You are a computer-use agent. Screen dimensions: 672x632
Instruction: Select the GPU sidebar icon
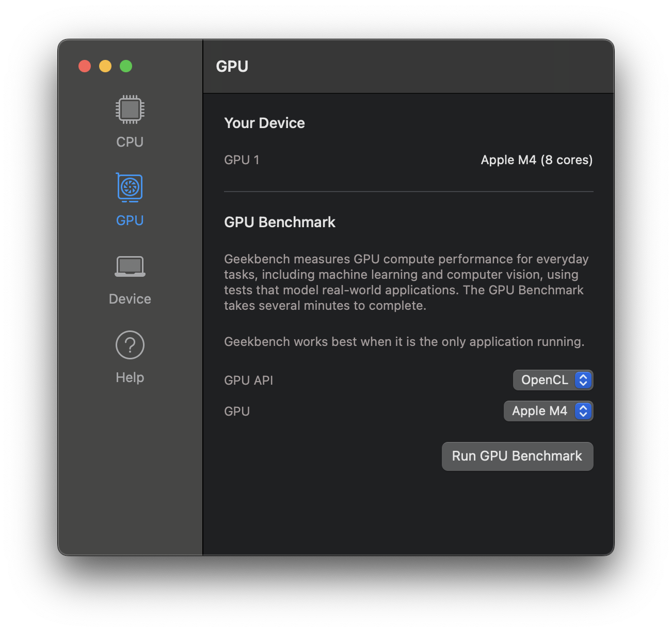(x=130, y=187)
